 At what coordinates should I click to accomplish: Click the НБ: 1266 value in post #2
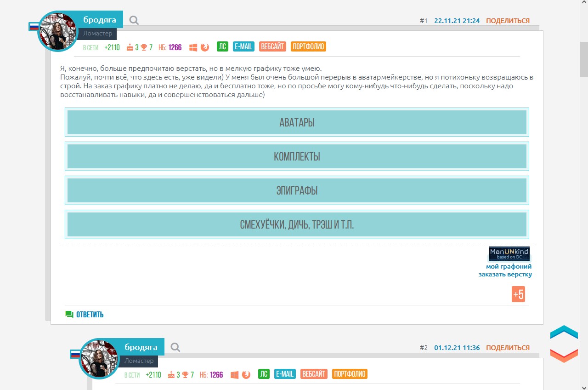[211, 374]
